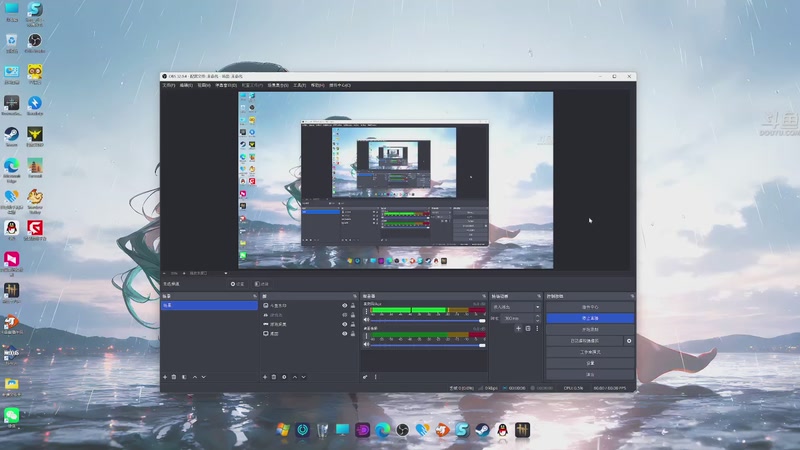Click Windows start icon in bottom dock

(x=283, y=430)
